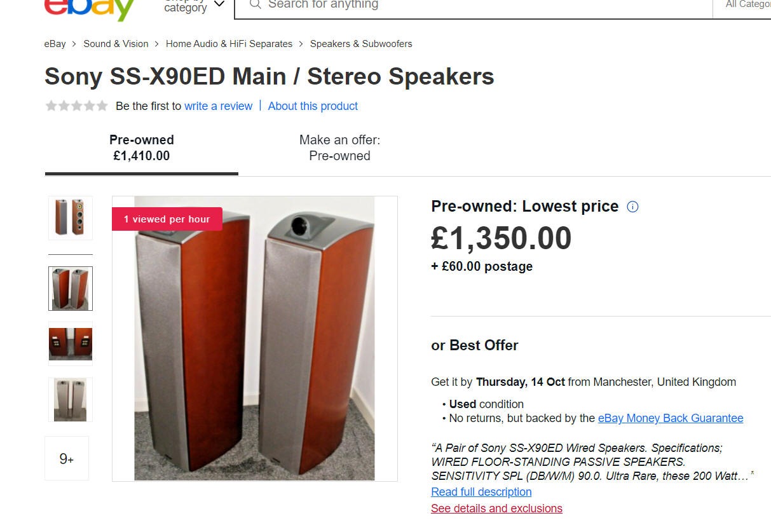Select the fourth thumbnail of grey speakers
The image size is (771, 532).
click(70, 400)
